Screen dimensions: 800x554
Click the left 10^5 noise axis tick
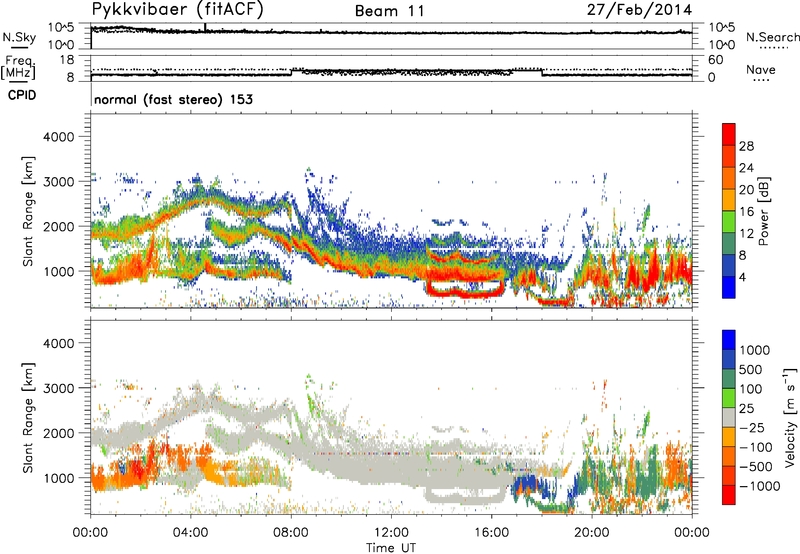pos(61,28)
